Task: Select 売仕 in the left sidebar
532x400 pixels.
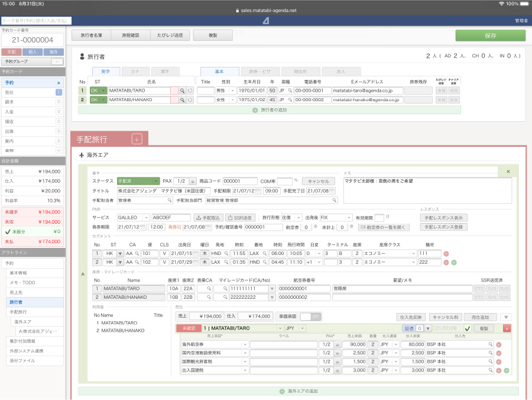Action: pos(32,92)
